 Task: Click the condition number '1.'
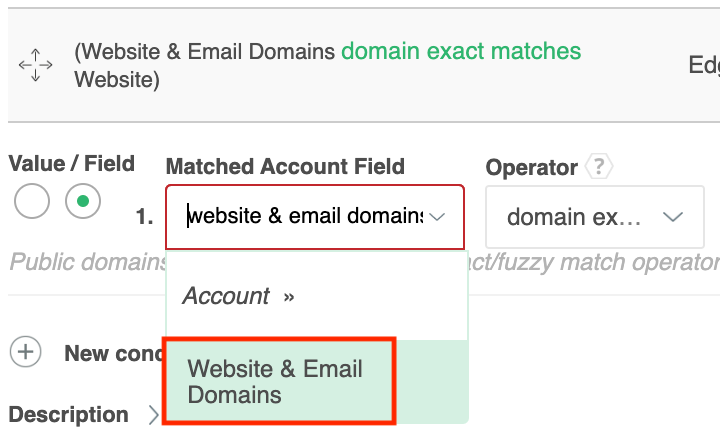pos(145,217)
